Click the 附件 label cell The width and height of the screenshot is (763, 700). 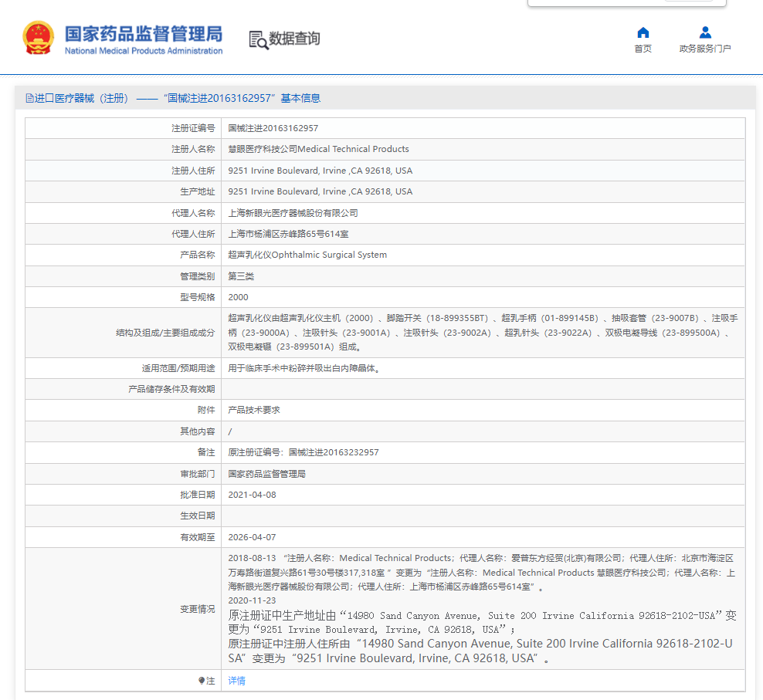point(123,410)
